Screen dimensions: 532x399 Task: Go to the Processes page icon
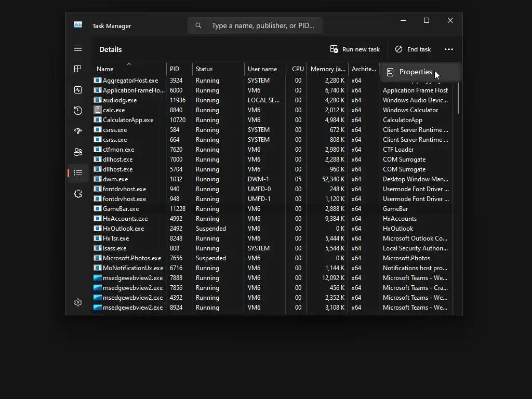pyautogui.click(x=78, y=69)
